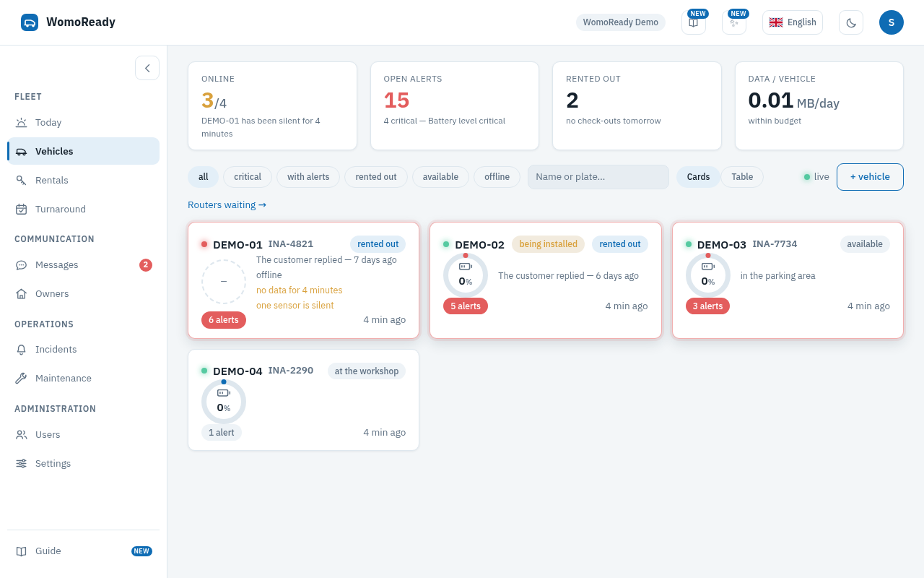Filter vehicles by 'rented out'
Screen dimensions: 924x578
[376, 177]
